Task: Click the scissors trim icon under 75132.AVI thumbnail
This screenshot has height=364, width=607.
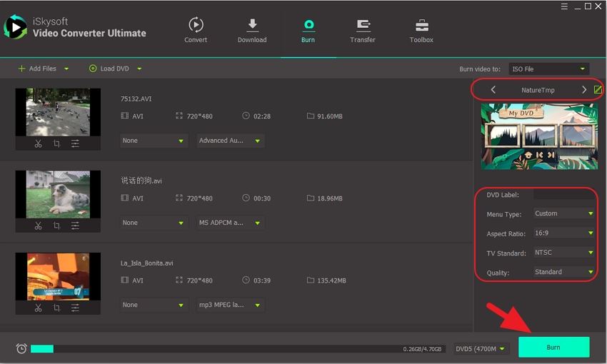Action: (x=39, y=143)
